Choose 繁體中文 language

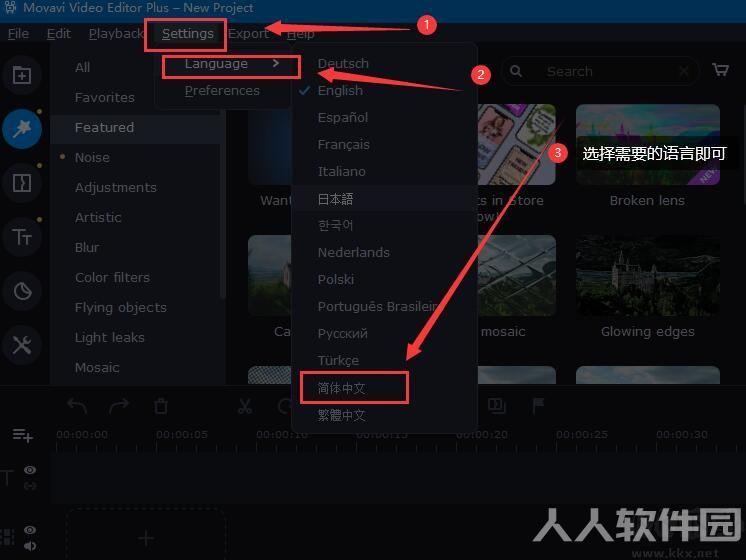click(384, 415)
